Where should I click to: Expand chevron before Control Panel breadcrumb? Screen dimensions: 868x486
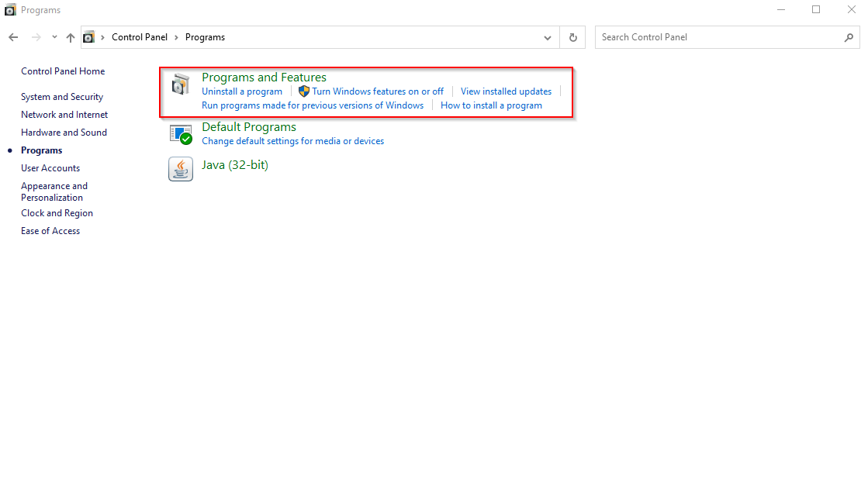(102, 37)
